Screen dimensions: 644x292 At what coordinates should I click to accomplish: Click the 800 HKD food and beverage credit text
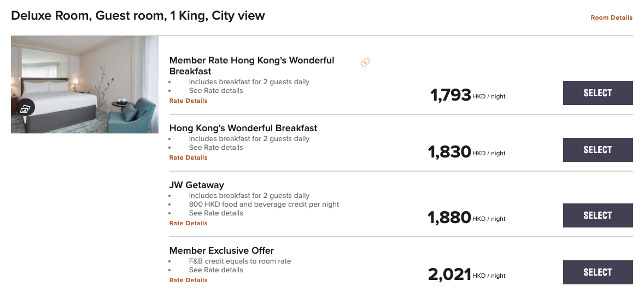click(x=264, y=204)
